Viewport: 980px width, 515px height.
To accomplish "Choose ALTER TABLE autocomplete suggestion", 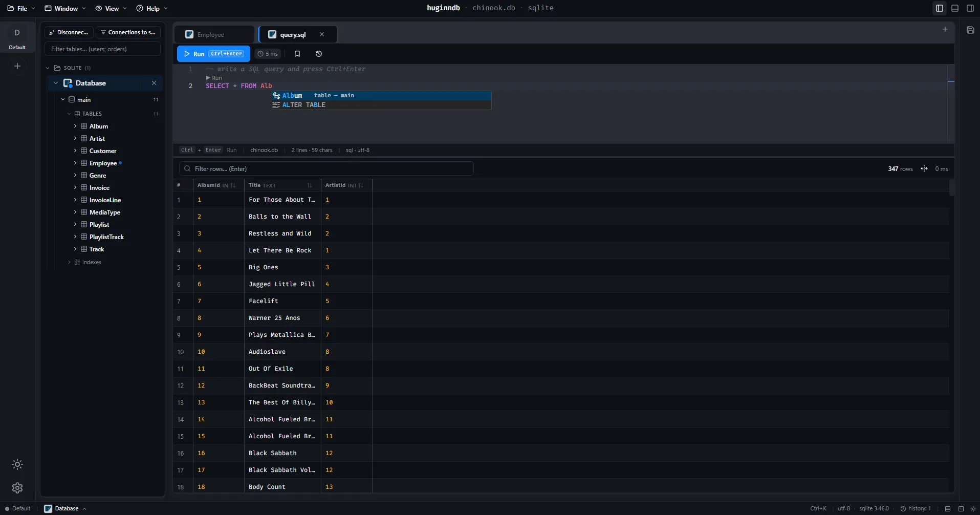I will pyautogui.click(x=381, y=105).
